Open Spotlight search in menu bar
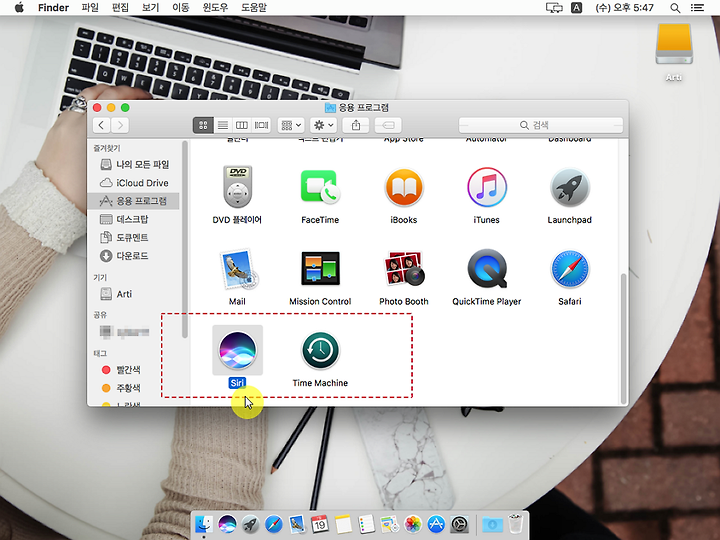Viewport: 720px width, 540px height. pos(675,7)
